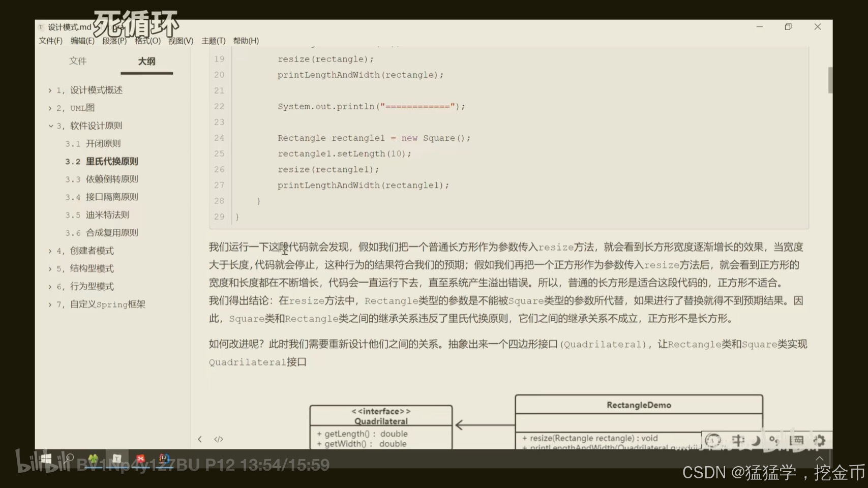Jump to 创建者模式 outline entry

85,251
